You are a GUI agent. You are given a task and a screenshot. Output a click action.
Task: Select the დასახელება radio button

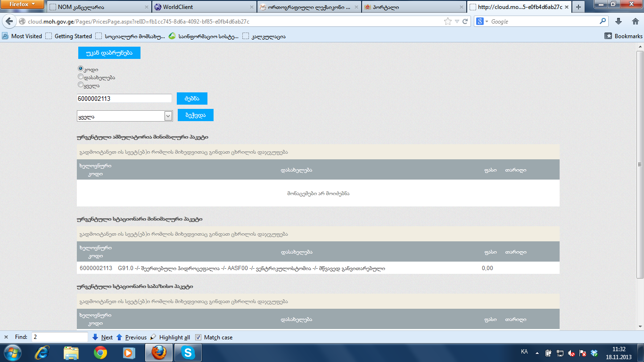point(81,76)
